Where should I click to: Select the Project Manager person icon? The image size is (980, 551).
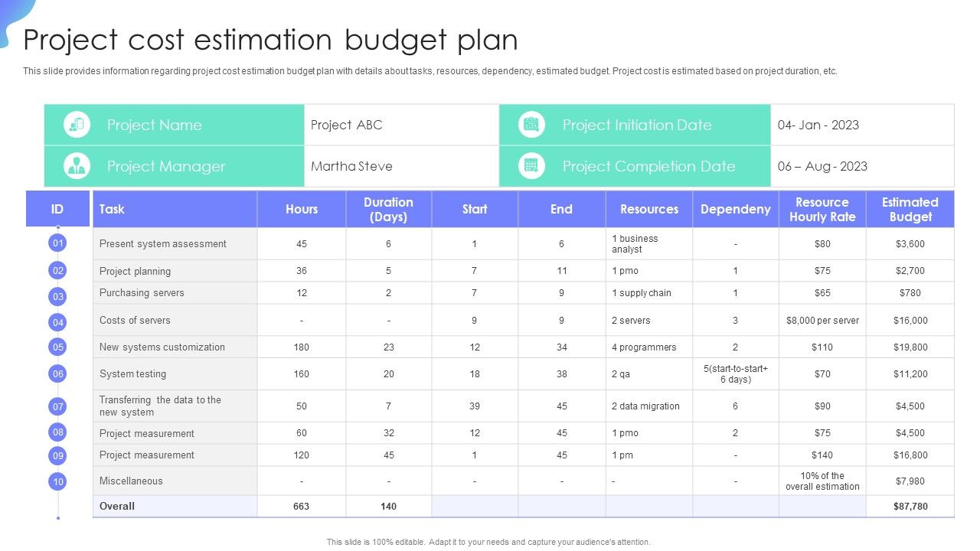76,166
